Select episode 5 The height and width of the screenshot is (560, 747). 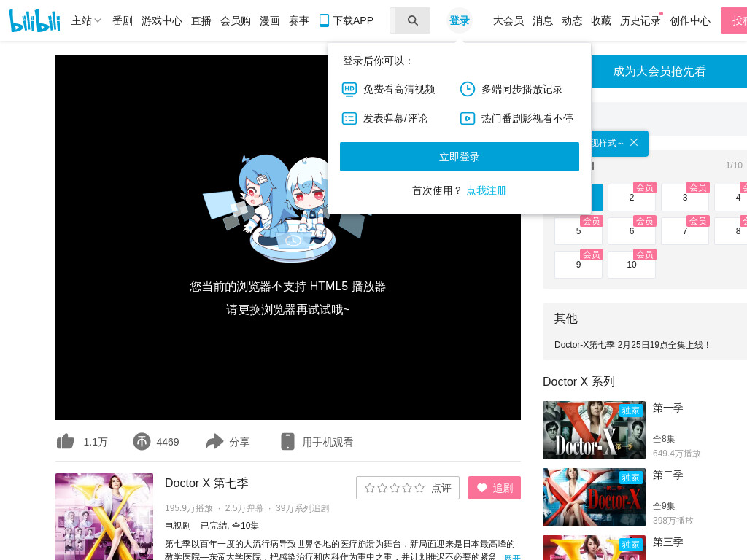click(x=578, y=231)
